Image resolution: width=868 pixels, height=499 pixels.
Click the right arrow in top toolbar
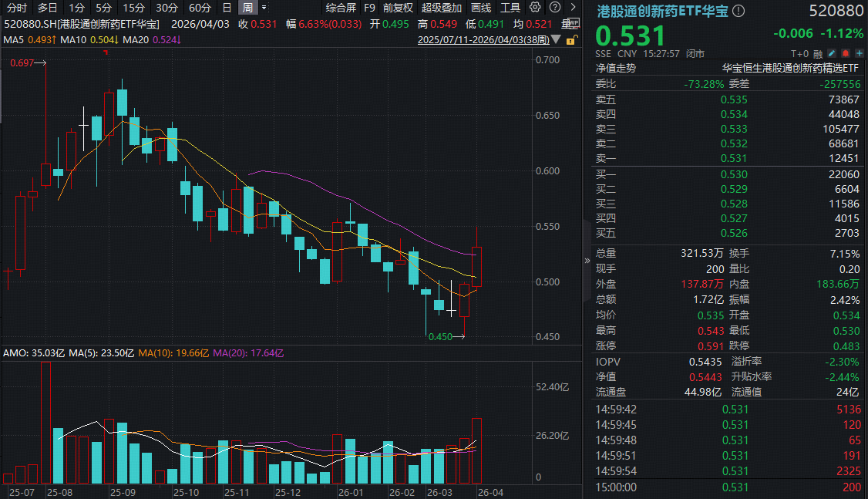[x=573, y=8]
